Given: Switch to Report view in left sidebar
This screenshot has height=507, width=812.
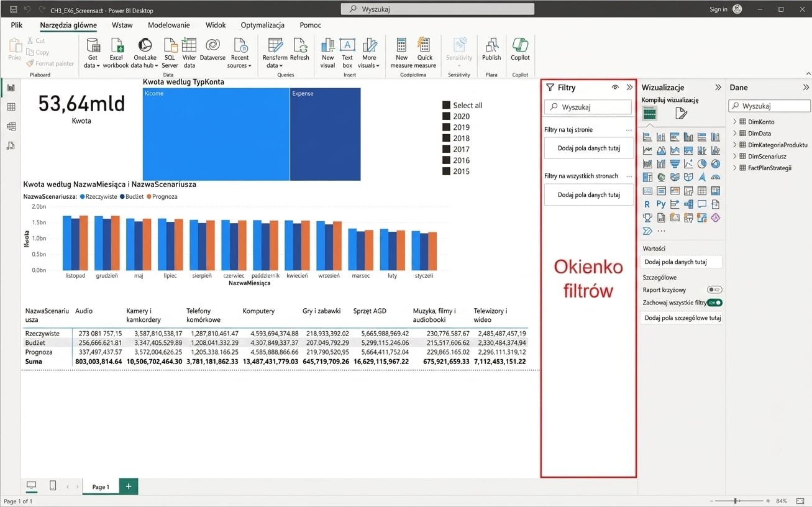Looking at the screenshot, I should pyautogui.click(x=11, y=88).
